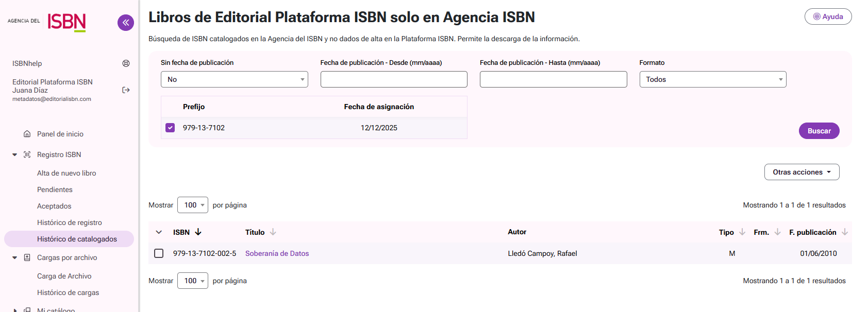Toggle the select-all chevron in table header
This screenshot has width=868, height=312.
click(x=159, y=232)
